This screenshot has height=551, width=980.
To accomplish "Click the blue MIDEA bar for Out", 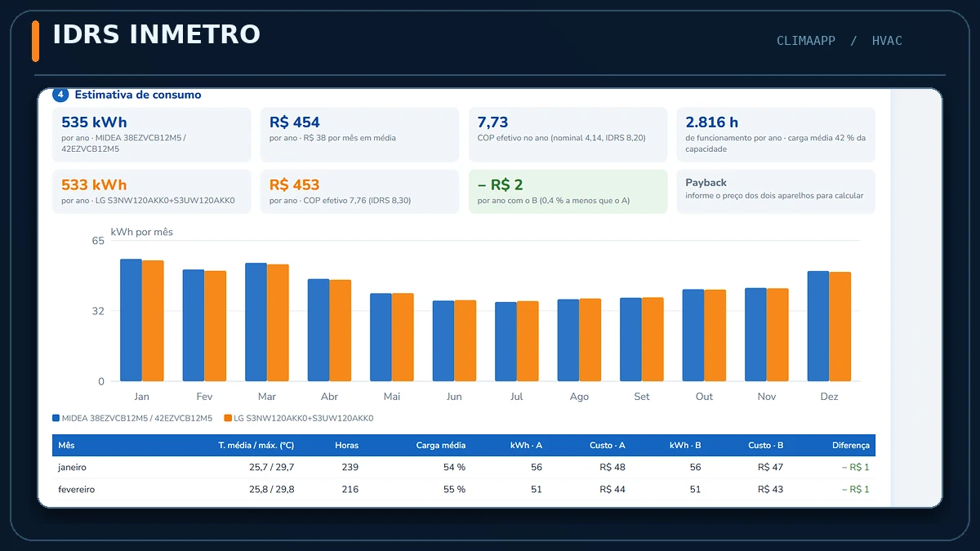I will [x=693, y=335].
